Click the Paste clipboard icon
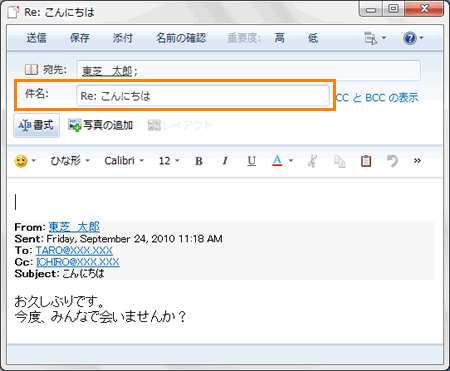 tap(366, 161)
